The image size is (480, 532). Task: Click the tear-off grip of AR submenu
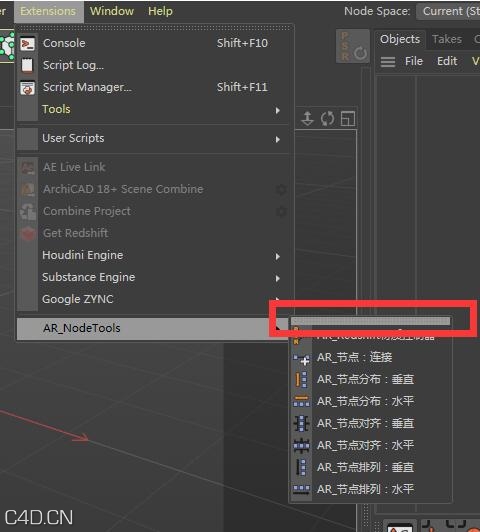[x=371, y=321]
